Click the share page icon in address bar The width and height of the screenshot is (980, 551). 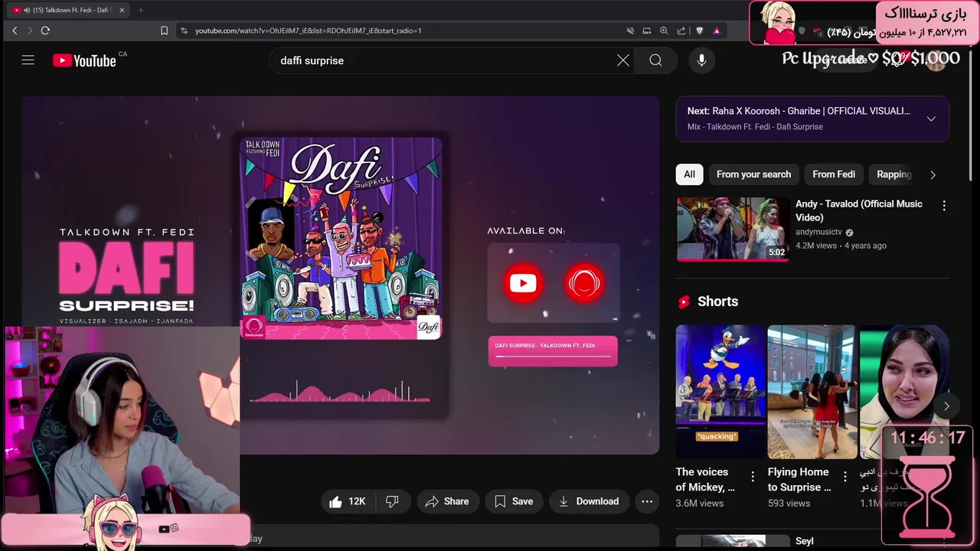pos(681,31)
